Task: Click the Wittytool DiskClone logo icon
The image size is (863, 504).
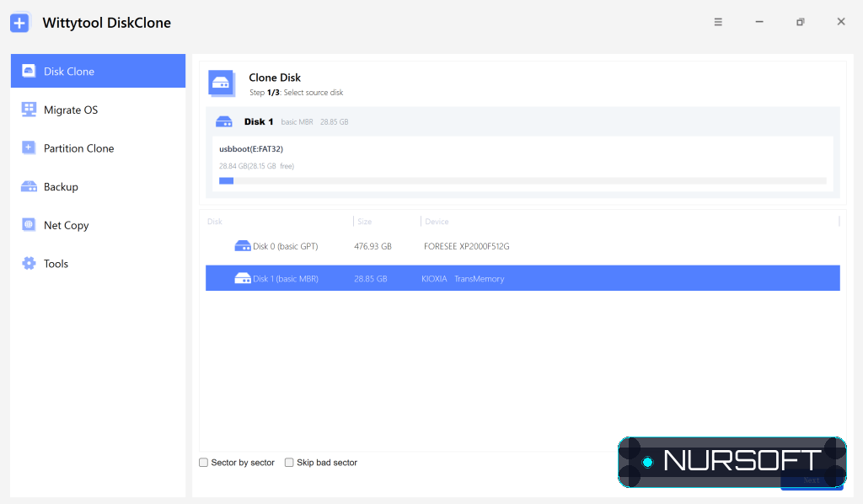Action: click(x=20, y=23)
